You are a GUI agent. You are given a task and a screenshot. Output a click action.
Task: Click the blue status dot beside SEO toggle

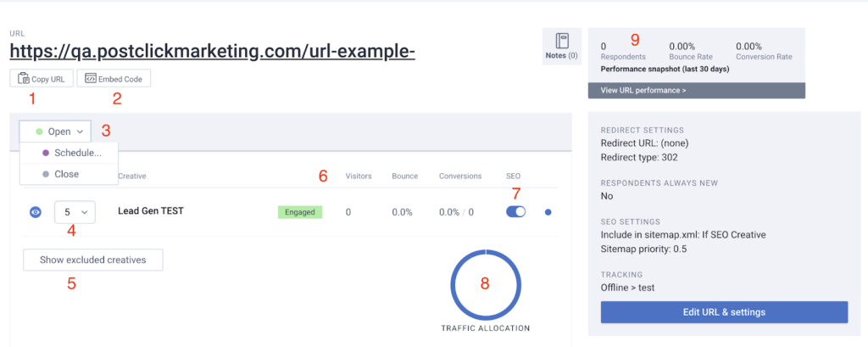[548, 212]
